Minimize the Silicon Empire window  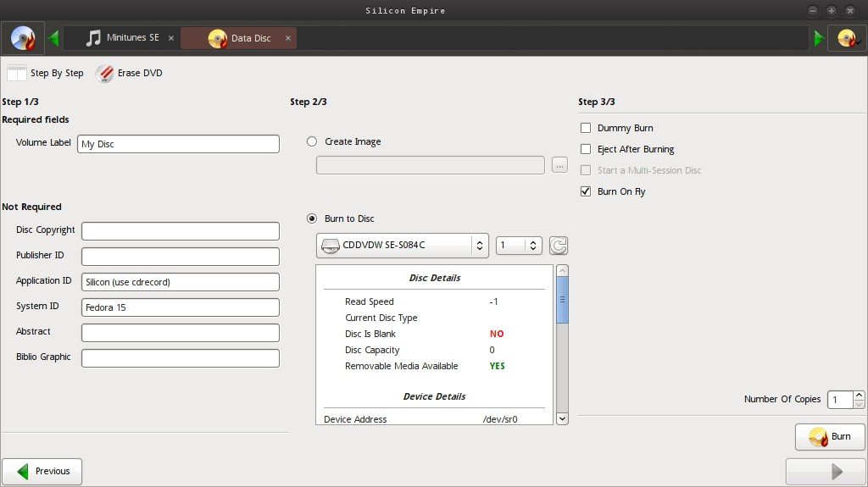813,10
